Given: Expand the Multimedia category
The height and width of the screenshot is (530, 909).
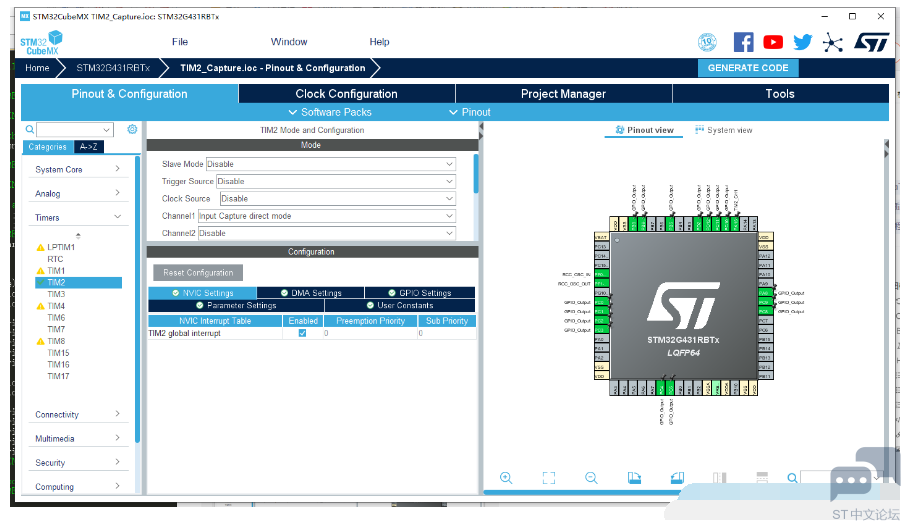Looking at the screenshot, I should point(78,439).
